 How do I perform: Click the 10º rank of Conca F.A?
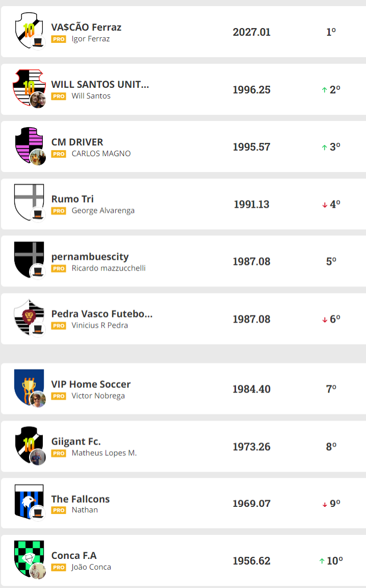(334, 561)
